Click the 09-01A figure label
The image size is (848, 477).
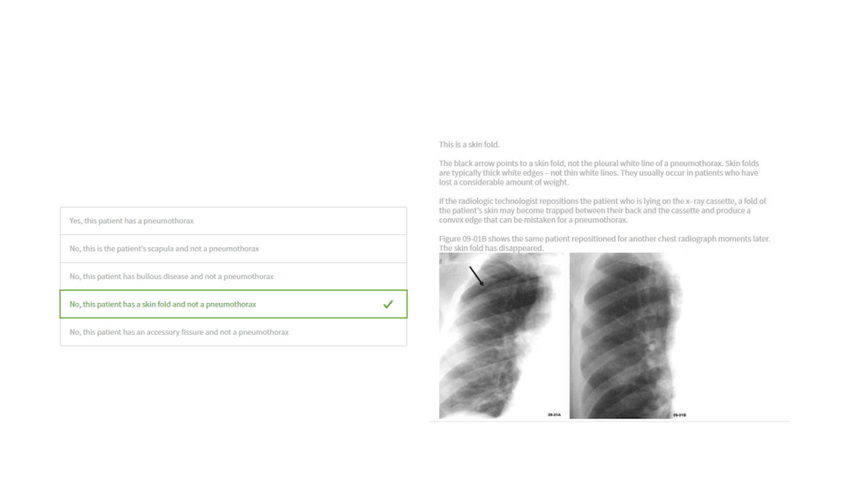[x=553, y=414]
